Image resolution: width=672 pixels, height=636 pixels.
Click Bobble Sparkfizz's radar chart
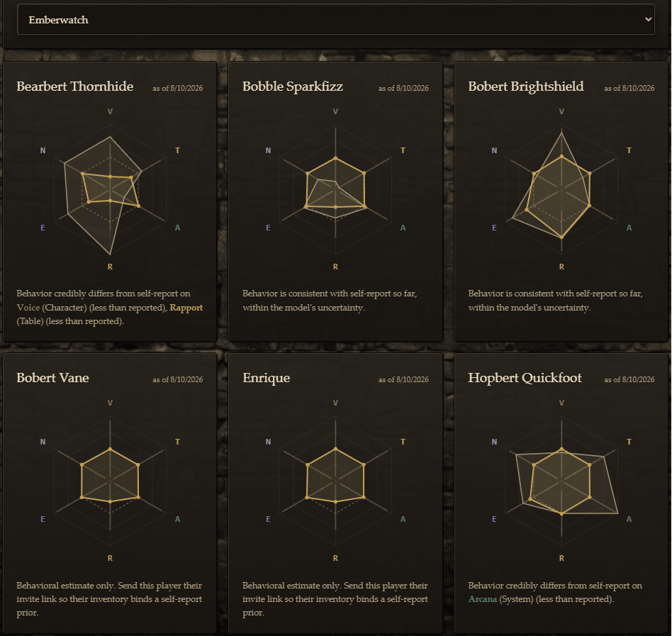(x=335, y=189)
